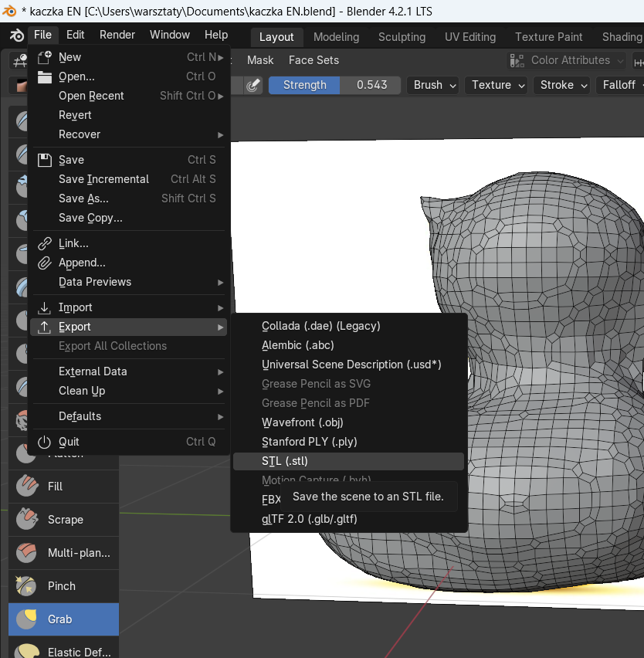Screen dimensions: 644x658
Task: Select the Grab sculpt brush icon
Action: pyautogui.click(x=26, y=619)
